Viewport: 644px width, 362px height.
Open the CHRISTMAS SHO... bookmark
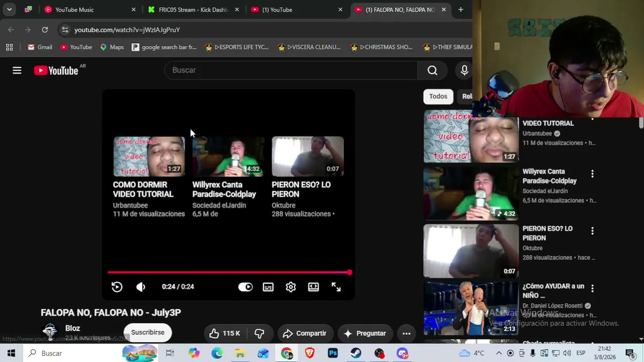click(381, 47)
